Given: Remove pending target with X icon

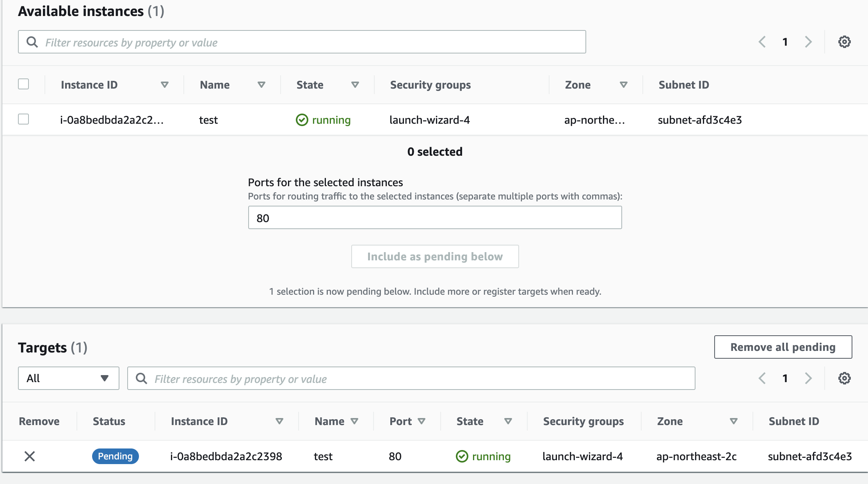Looking at the screenshot, I should point(30,456).
